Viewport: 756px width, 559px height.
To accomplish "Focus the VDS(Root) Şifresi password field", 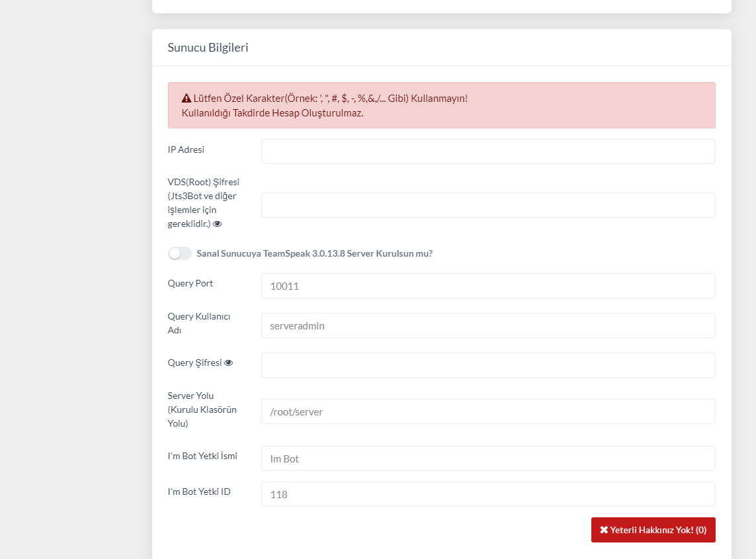I will coord(488,205).
